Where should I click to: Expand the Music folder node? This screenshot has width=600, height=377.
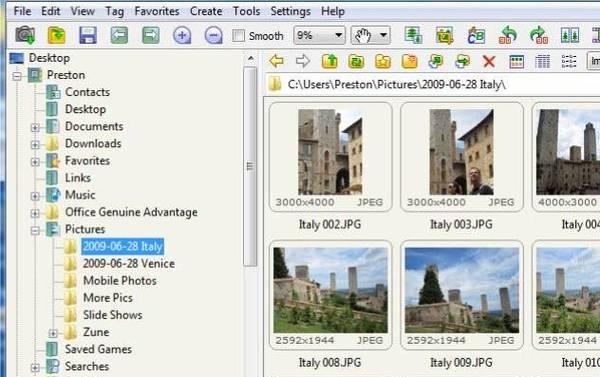35,196
